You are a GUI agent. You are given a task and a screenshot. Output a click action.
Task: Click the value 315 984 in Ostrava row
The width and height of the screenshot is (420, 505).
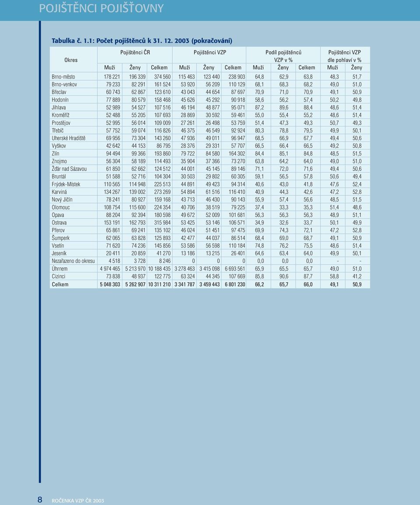(x=162, y=222)
